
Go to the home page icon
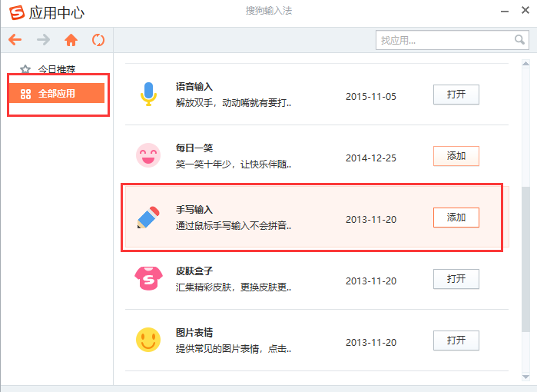coord(71,40)
